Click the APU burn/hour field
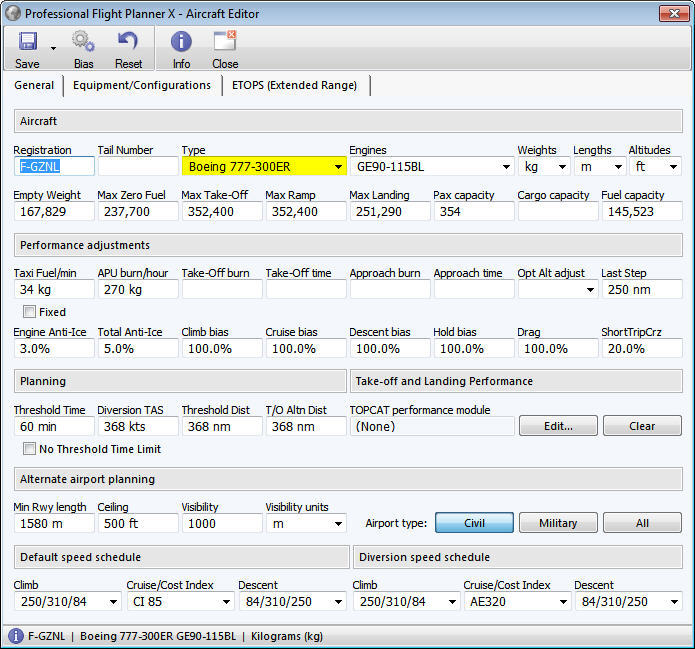The height and width of the screenshot is (649, 695). click(x=138, y=289)
